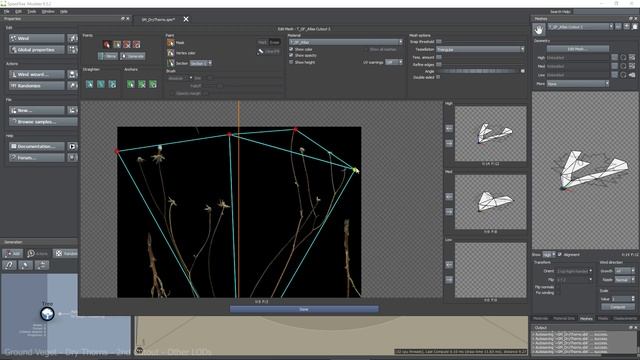The image size is (640, 360).
Task: Click the circular reload icon in Med row
Action: (623, 66)
